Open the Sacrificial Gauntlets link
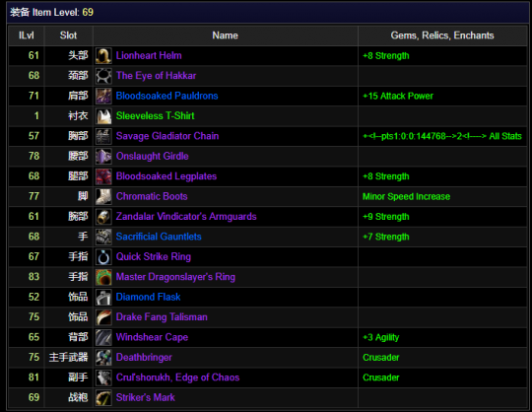Viewport: 532px width, 412px height. [x=159, y=237]
